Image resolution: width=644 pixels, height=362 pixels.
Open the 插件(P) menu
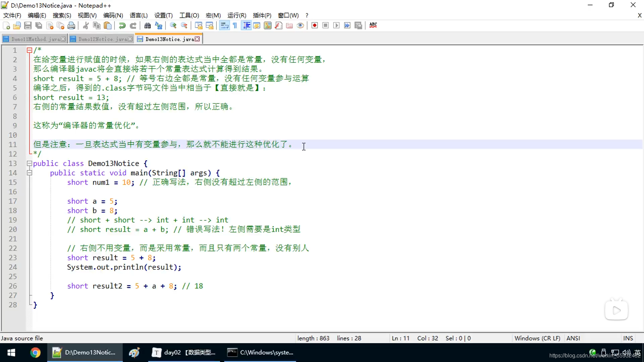click(x=262, y=15)
